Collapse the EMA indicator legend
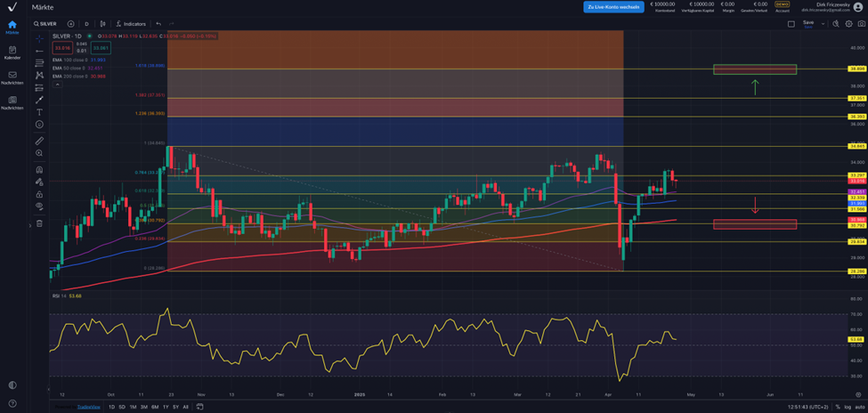Image resolution: width=868 pixels, height=413 pixels. 58,85
